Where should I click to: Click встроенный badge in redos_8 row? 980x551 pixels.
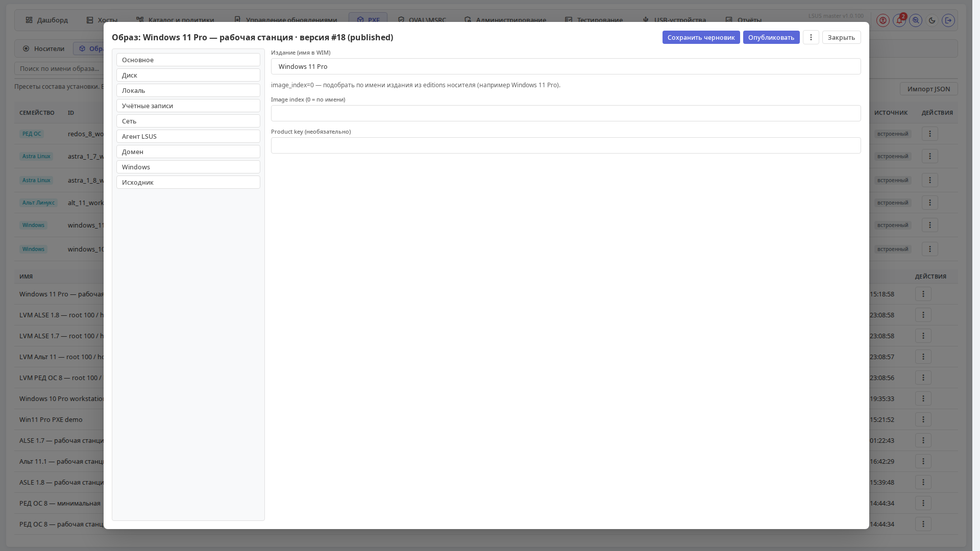(x=893, y=134)
